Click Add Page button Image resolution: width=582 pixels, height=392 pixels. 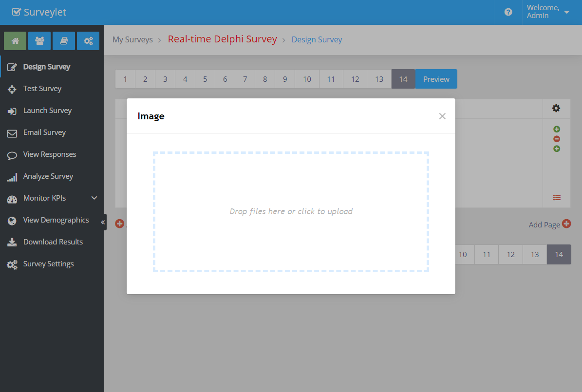550,224
